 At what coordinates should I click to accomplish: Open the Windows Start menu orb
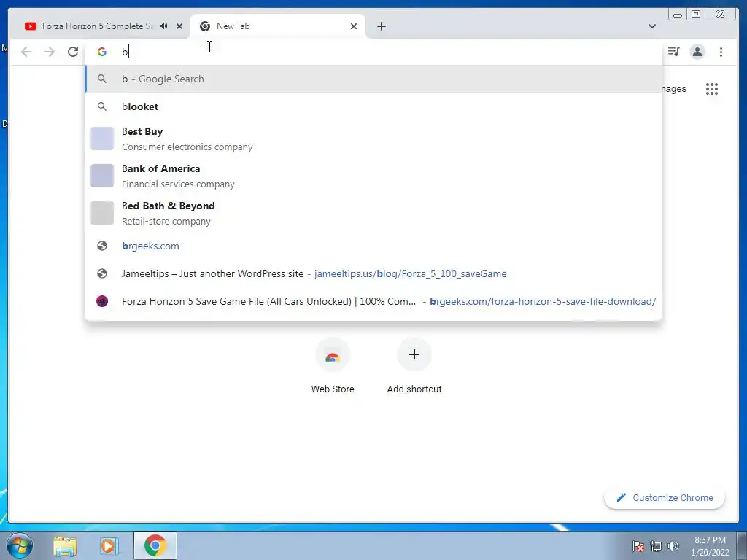pos(20,545)
